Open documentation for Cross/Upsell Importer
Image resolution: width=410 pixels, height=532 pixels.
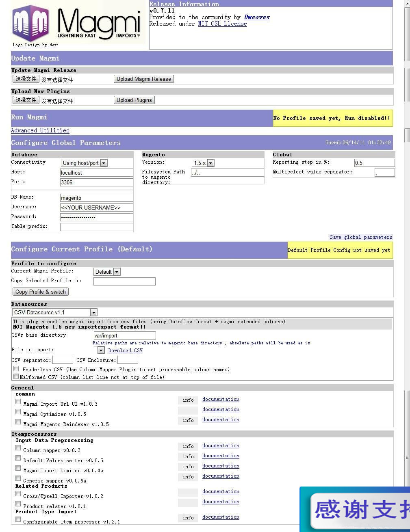tap(221, 491)
